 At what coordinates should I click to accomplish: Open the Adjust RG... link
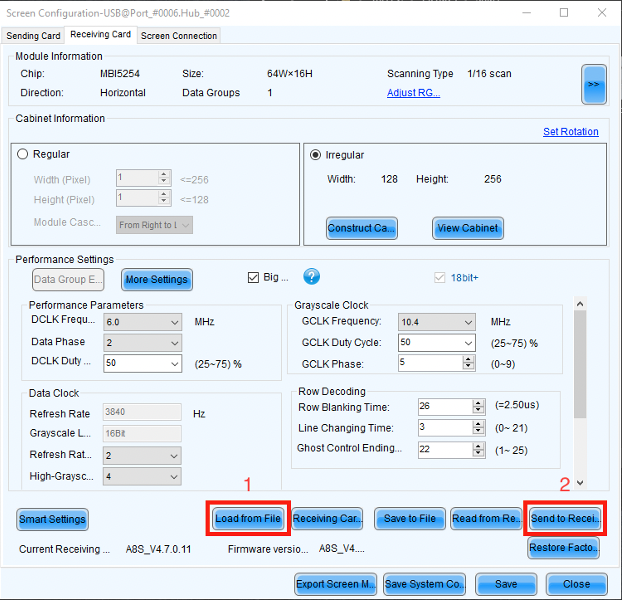click(413, 93)
